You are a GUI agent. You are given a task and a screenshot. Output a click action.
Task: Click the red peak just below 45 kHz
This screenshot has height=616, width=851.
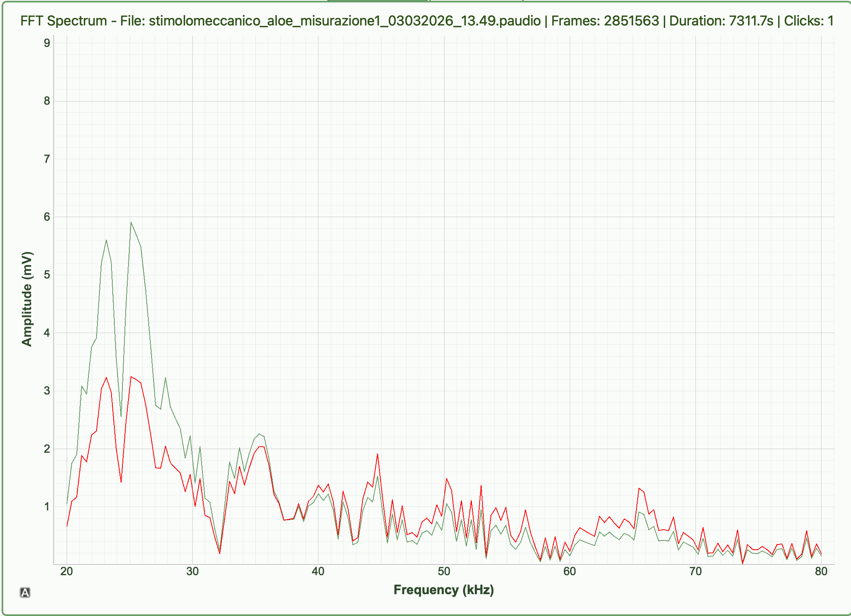pos(377,454)
